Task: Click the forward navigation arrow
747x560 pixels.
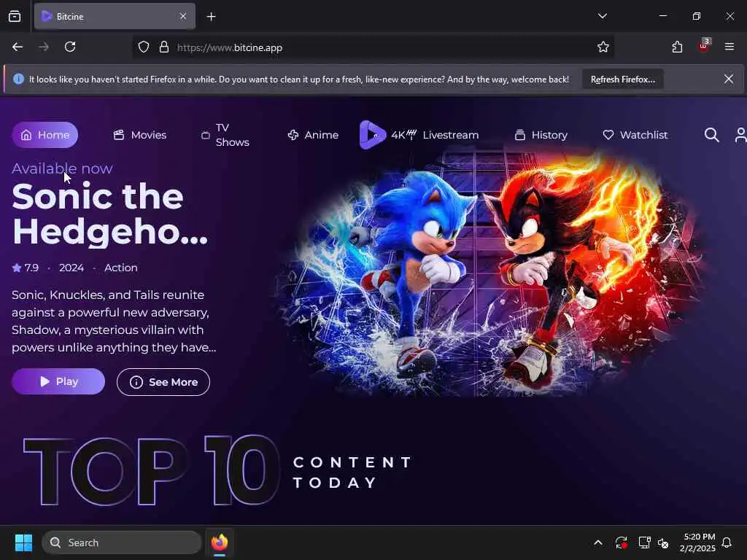Action: point(44,47)
